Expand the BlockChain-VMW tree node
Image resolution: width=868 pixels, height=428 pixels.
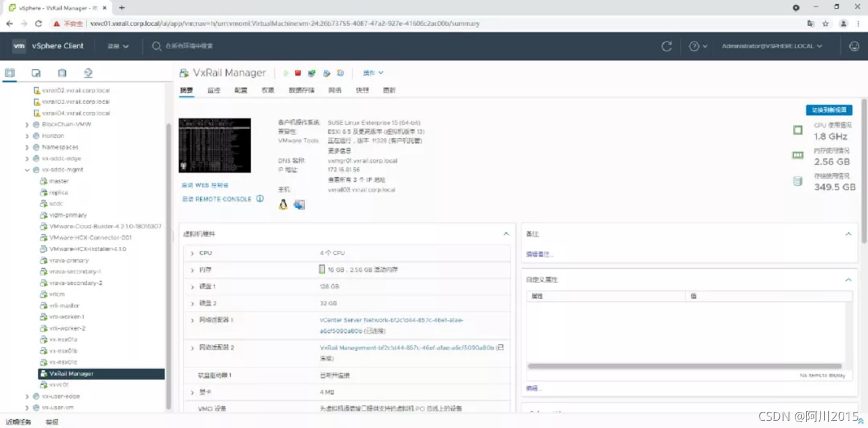pyautogui.click(x=27, y=124)
